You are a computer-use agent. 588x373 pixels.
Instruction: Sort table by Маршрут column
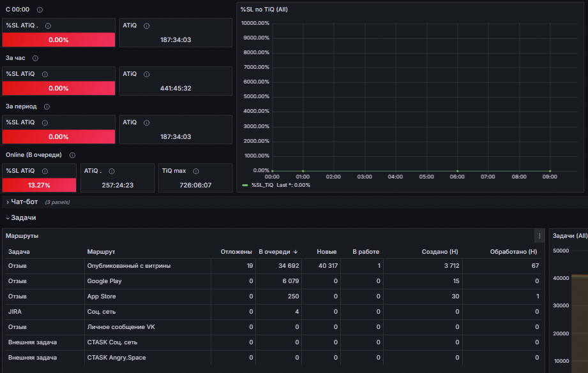tap(101, 252)
